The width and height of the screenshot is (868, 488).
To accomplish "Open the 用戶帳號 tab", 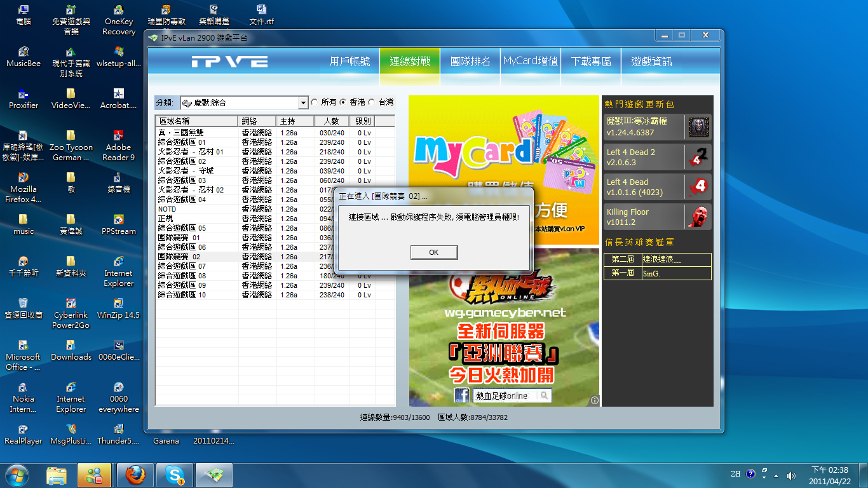I will [349, 62].
